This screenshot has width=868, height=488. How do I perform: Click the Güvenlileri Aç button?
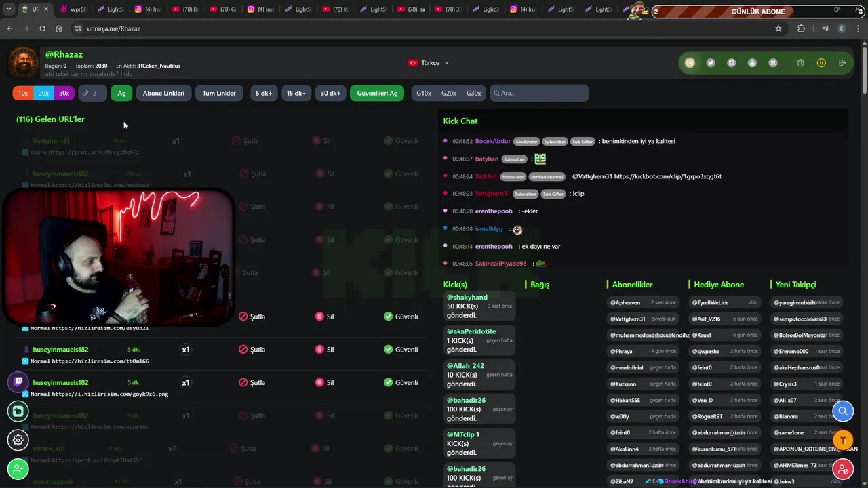(x=377, y=93)
